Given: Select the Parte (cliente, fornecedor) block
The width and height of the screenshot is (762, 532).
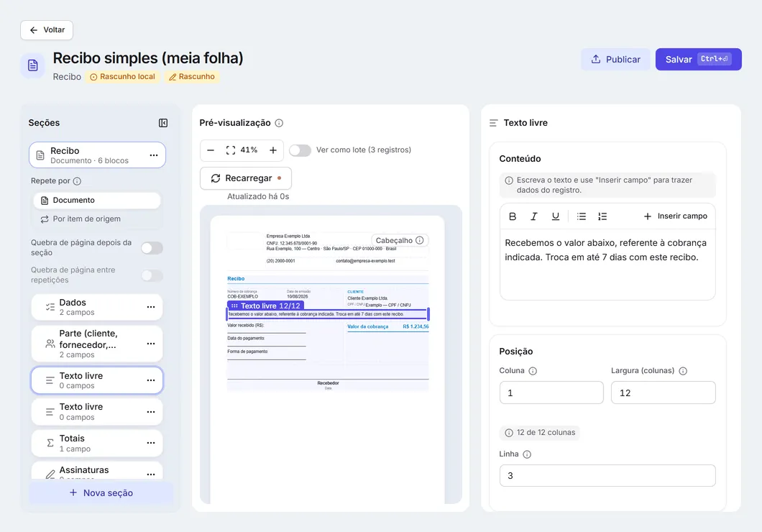Looking at the screenshot, I should click(x=97, y=344).
